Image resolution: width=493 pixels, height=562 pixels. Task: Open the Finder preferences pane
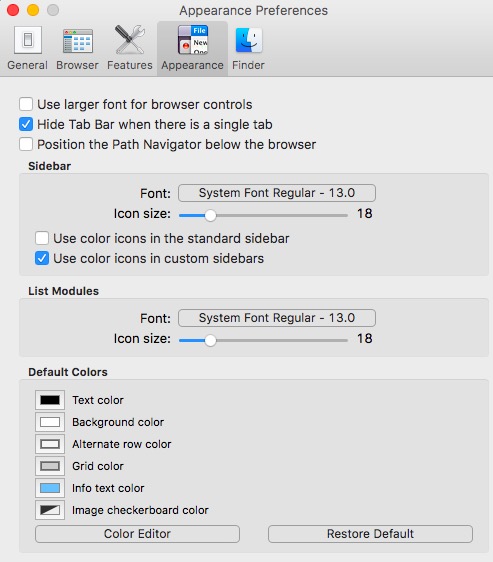point(248,48)
